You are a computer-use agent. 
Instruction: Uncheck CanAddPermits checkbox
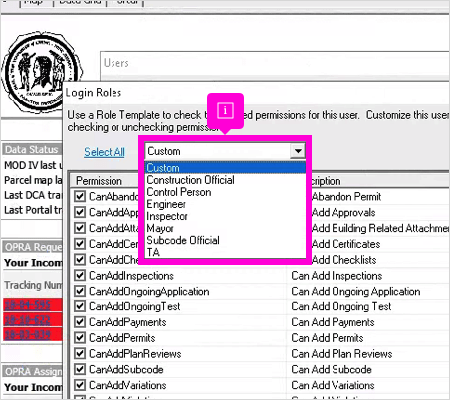[80, 337]
